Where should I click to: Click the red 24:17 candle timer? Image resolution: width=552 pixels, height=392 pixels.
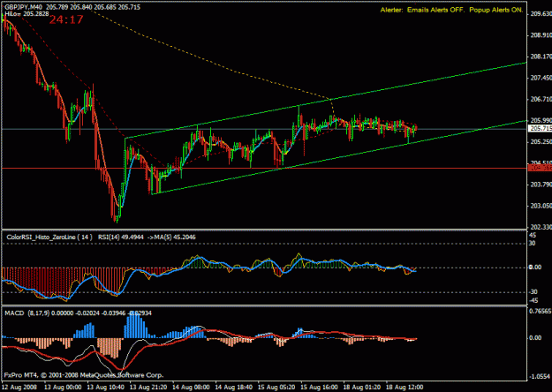tap(66, 19)
